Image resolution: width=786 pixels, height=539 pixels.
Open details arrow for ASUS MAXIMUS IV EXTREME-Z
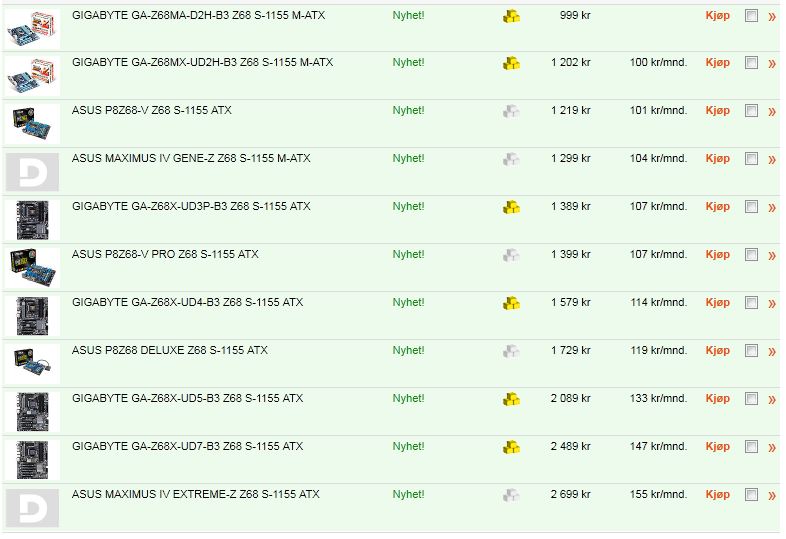tap(772, 496)
